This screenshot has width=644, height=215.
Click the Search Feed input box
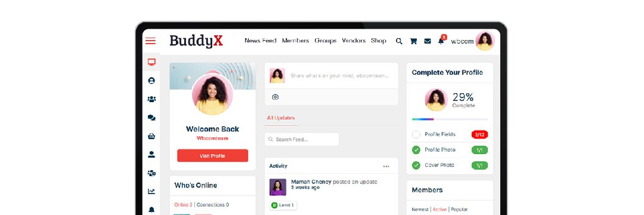[x=302, y=139]
